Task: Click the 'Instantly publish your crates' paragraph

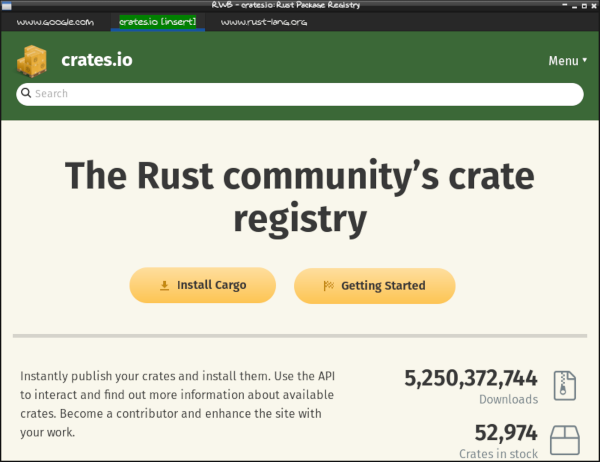Action: (178, 404)
